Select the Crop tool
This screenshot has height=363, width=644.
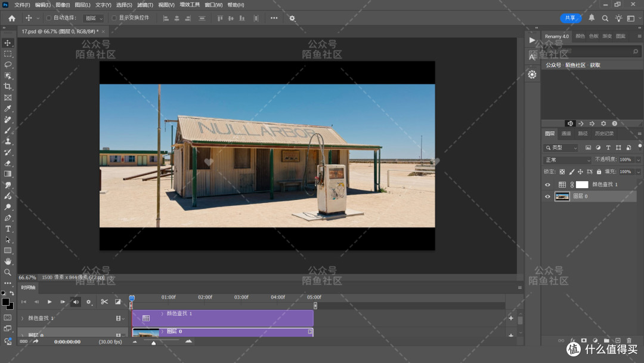[8, 87]
